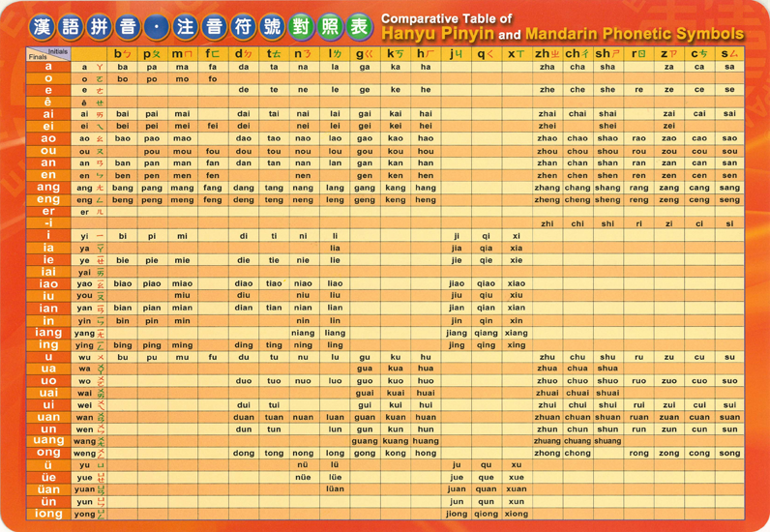Click the "Hanyu Pinyin" title text
Viewport: 770px width, 532px height.
pos(437,34)
